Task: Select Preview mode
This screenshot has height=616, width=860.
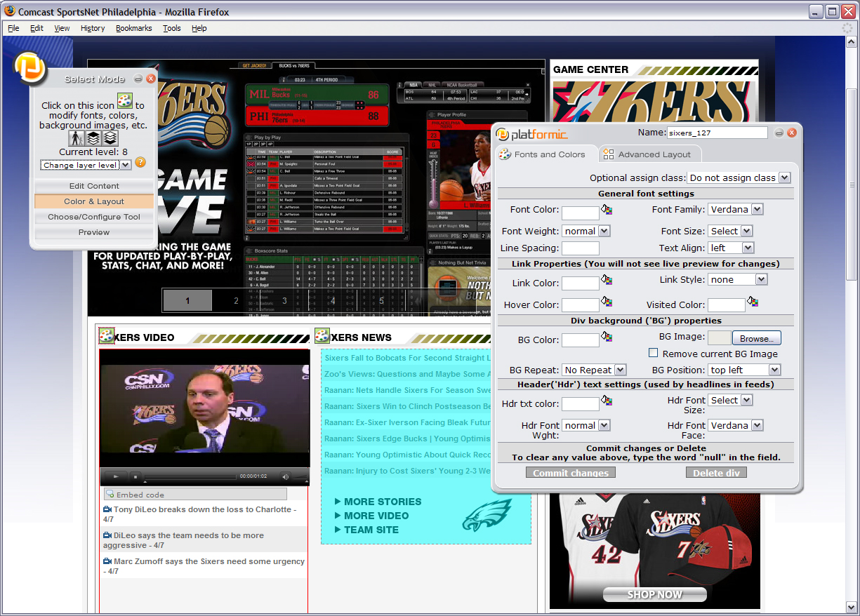Action: pyautogui.click(x=94, y=232)
